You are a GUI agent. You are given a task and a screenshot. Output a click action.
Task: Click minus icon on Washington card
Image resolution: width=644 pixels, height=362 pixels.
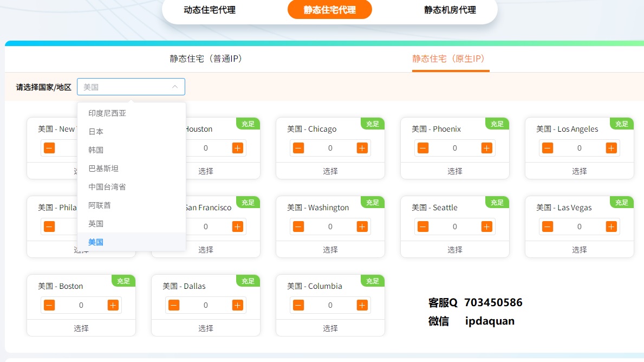(x=298, y=227)
